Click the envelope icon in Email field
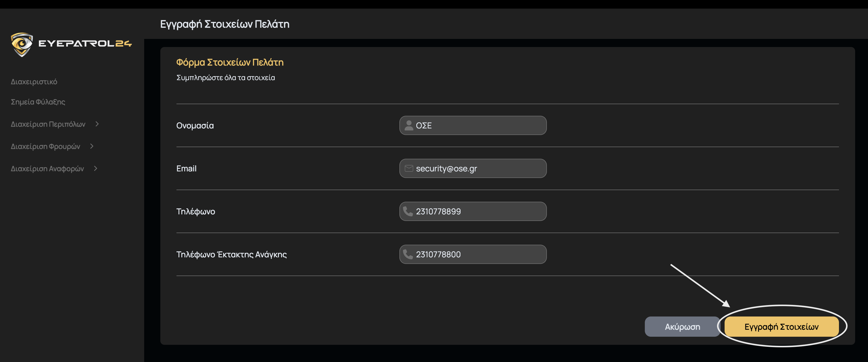This screenshot has width=868, height=362. click(409, 168)
